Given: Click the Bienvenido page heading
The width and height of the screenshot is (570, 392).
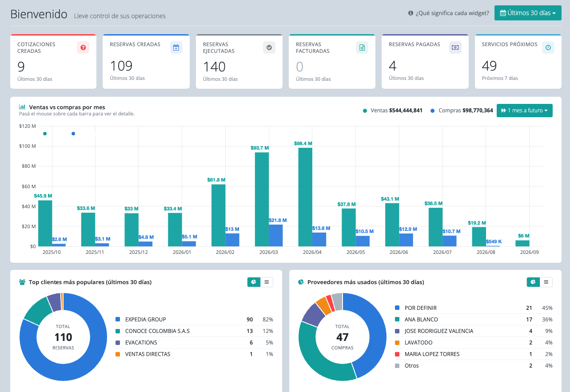Looking at the screenshot, I should 39,14.
